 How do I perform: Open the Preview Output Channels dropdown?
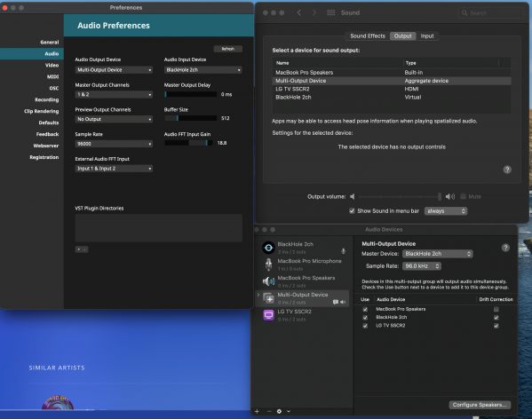tap(114, 119)
